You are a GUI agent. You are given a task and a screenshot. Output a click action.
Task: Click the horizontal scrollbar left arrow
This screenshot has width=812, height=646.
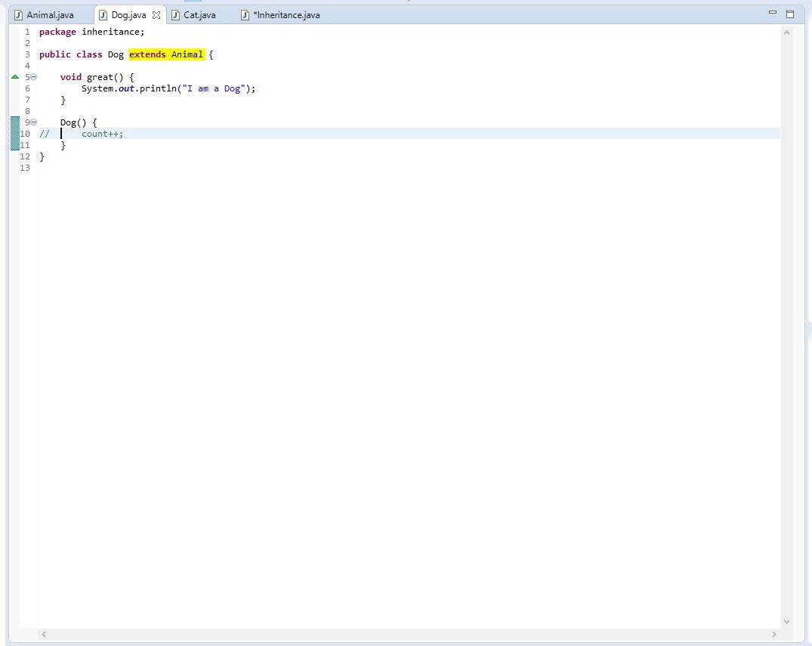[44, 634]
